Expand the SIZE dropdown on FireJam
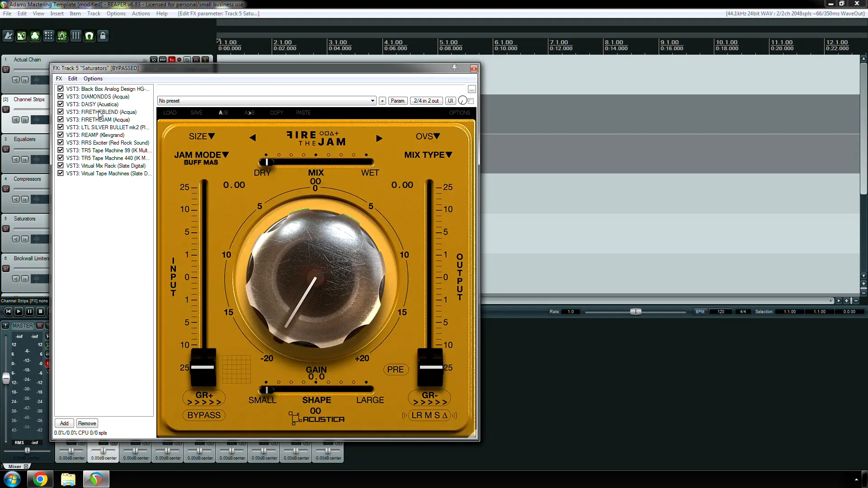This screenshot has height=488, width=868. pos(202,136)
